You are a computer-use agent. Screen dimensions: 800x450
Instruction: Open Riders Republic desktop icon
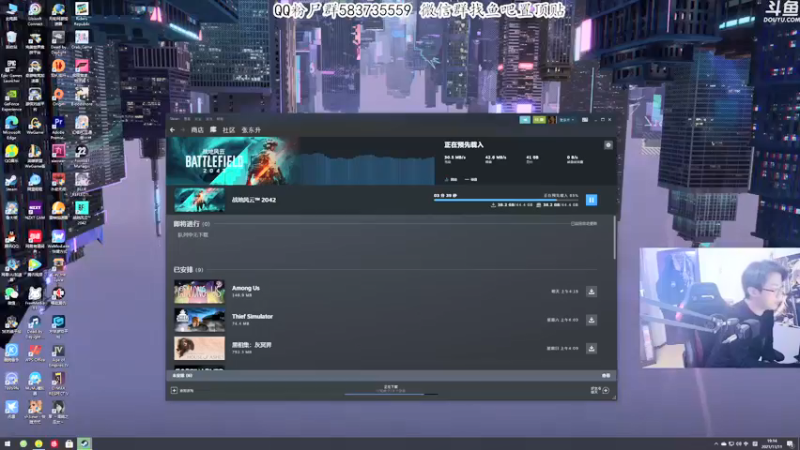tap(82, 14)
